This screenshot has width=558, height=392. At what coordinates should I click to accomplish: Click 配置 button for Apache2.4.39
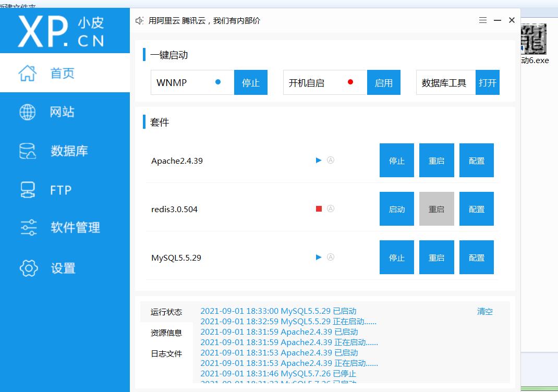[x=476, y=161]
